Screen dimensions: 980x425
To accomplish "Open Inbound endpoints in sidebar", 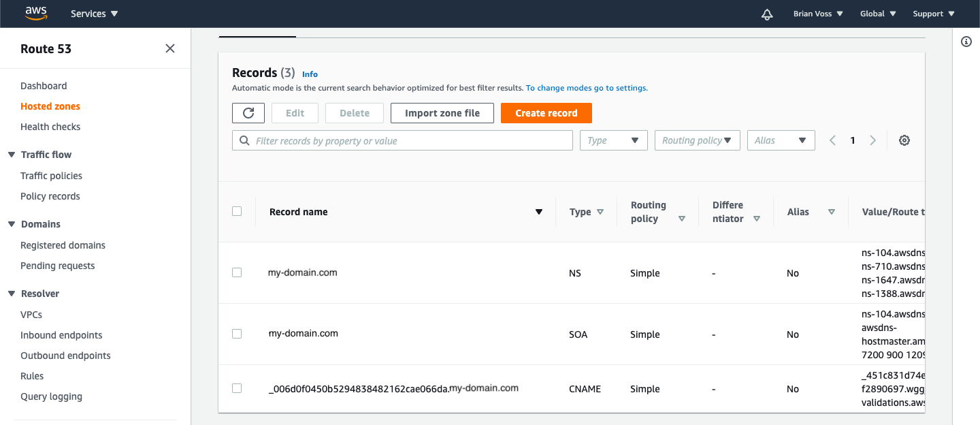I will point(61,335).
